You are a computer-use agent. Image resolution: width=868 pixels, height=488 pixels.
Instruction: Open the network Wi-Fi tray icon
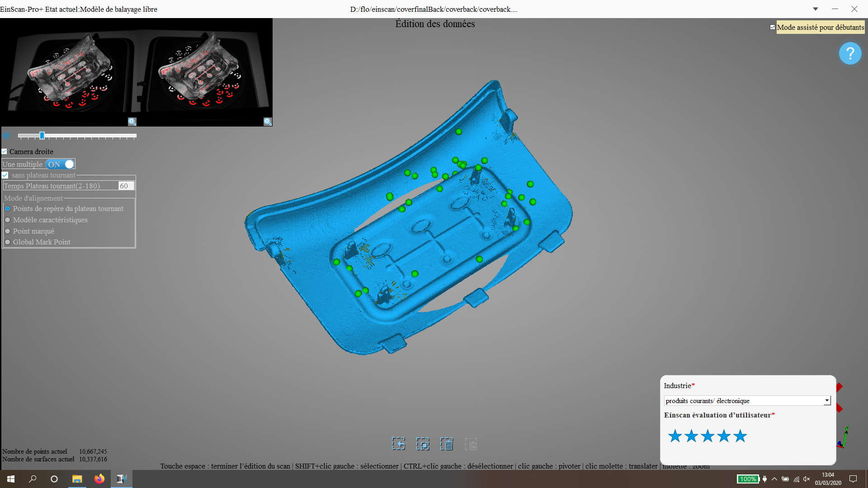[x=797, y=479]
